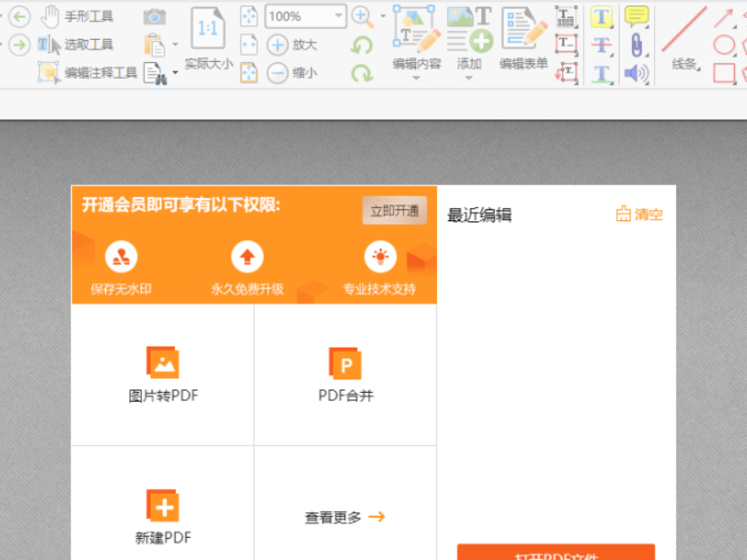Click the clipboard paste icon
The height and width of the screenshot is (560, 747).
[154, 45]
